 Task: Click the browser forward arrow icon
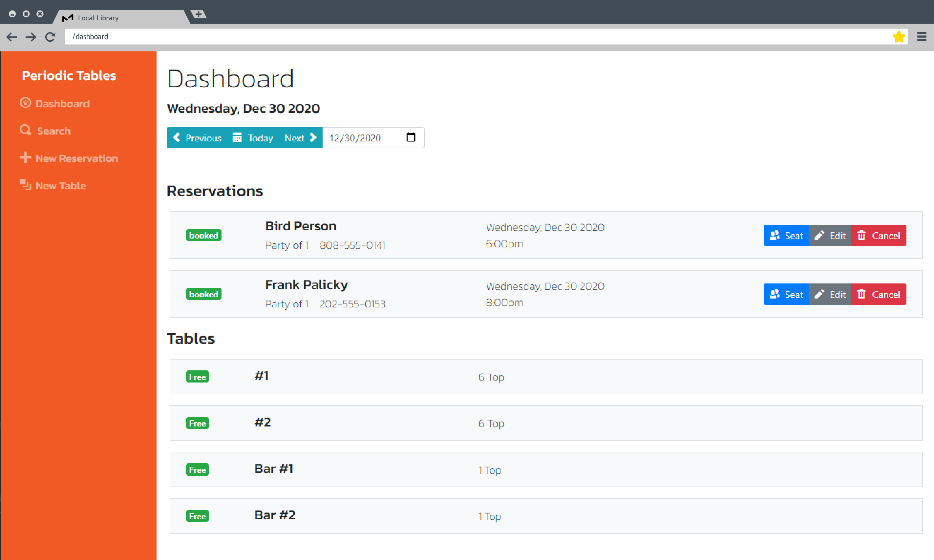point(31,37)
